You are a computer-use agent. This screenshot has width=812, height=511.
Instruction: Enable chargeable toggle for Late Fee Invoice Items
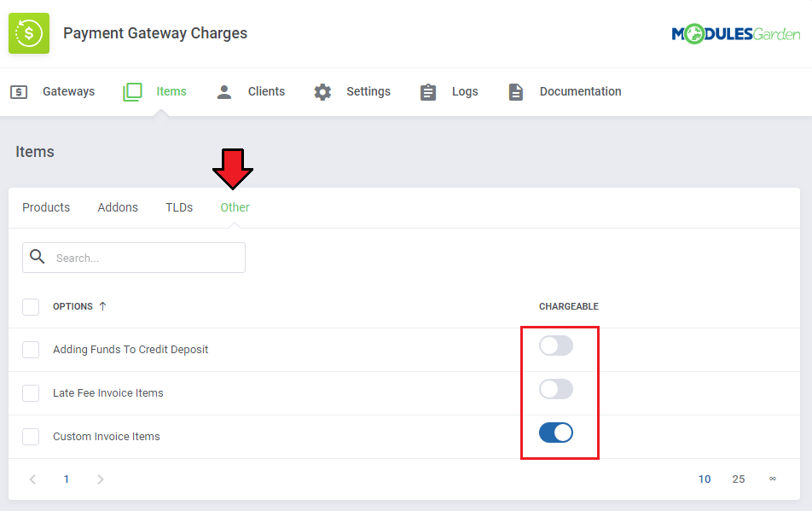click(x=555, y=389)
